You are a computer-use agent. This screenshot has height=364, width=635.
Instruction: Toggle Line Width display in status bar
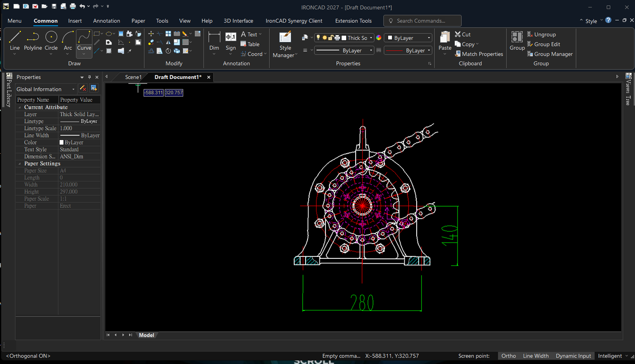click(x=536, y=356)
